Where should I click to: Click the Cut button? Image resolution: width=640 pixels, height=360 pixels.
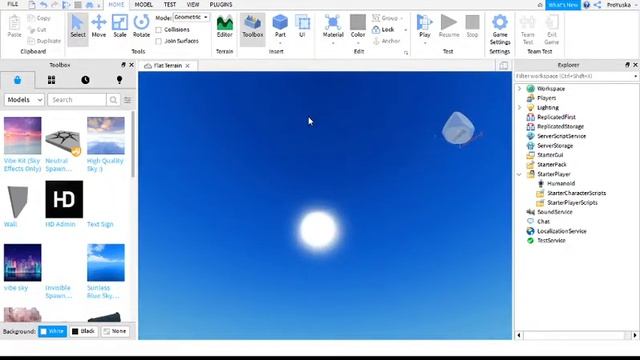37,30
